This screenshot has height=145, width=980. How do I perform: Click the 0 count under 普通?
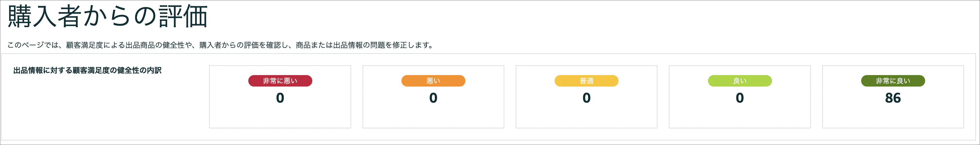[x=586, y=98]
